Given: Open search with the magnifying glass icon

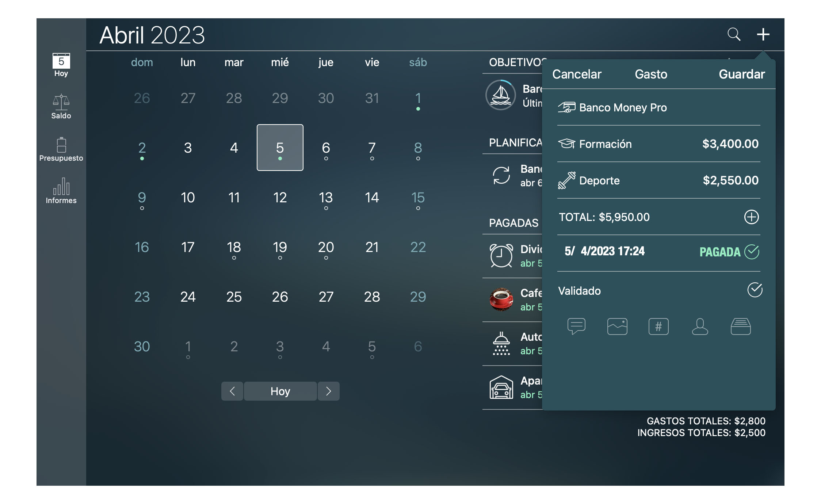Looking at the screenshot, I should (x=734, y=34).
